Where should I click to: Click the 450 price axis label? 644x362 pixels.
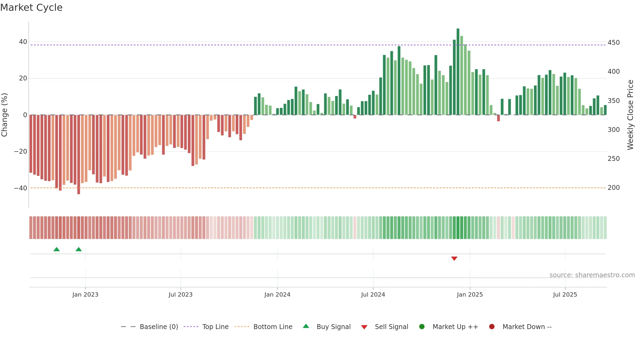coord(614,43)
